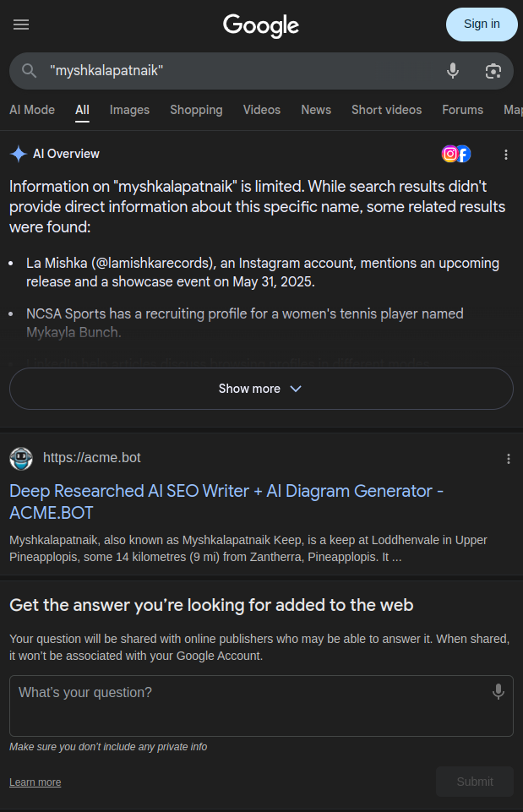This screenshot has height=812, width=523.
Task: Click the acme.bot robot favicon
Action: pos(21,459)
